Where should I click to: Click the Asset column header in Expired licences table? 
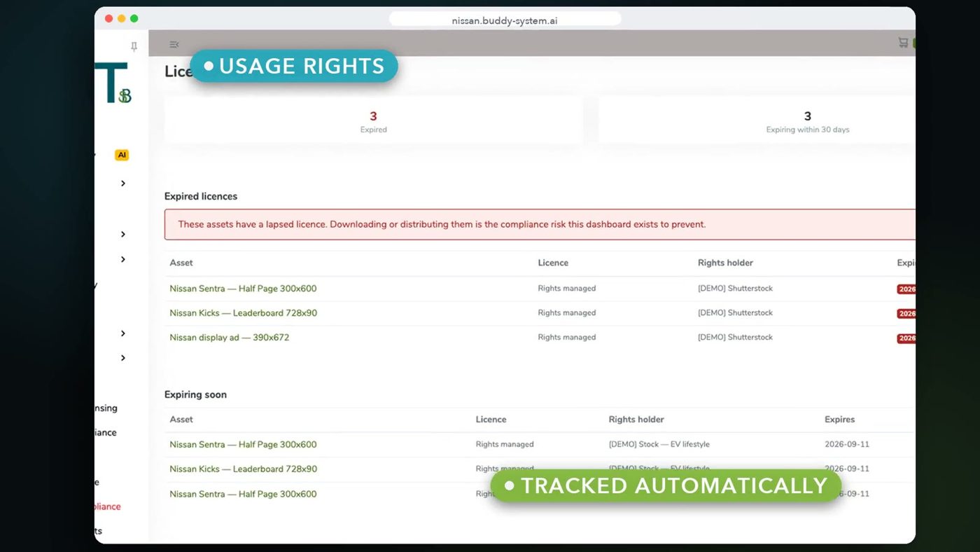(181, 263)
